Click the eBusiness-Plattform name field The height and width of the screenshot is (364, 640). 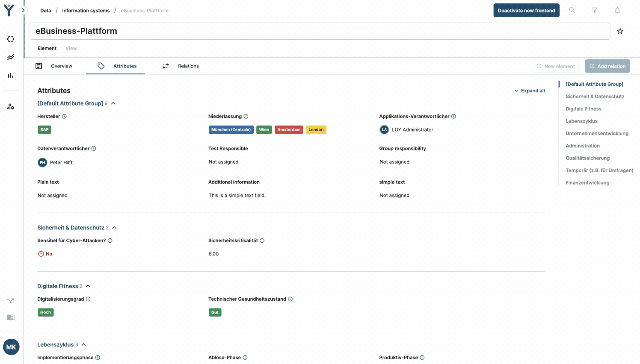pyautogui.click(x=320, y=31)
